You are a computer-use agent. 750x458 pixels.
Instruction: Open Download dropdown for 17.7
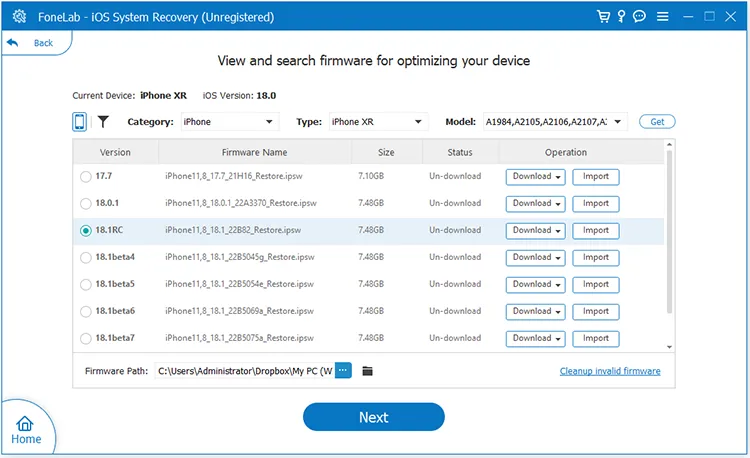click(536, 176)
